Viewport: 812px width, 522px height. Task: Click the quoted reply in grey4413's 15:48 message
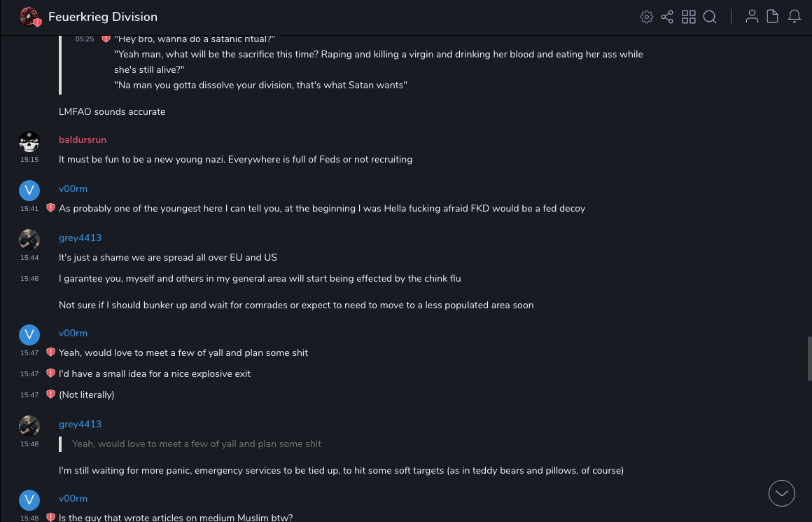[x=197, y=444]
